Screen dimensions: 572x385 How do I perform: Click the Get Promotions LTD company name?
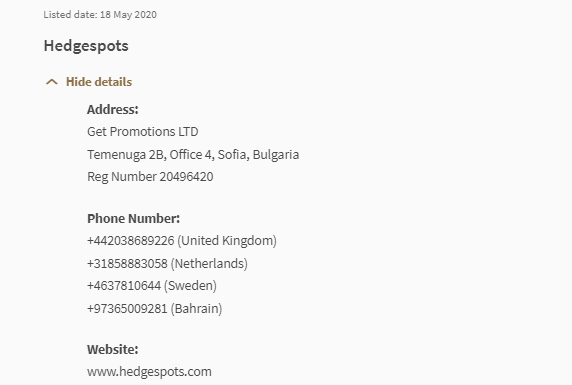(143, 132)
